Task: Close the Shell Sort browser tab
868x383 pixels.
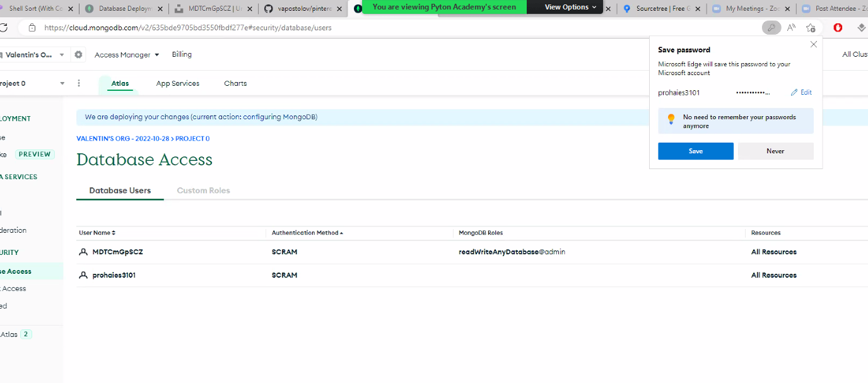Action: click(69, 9)
